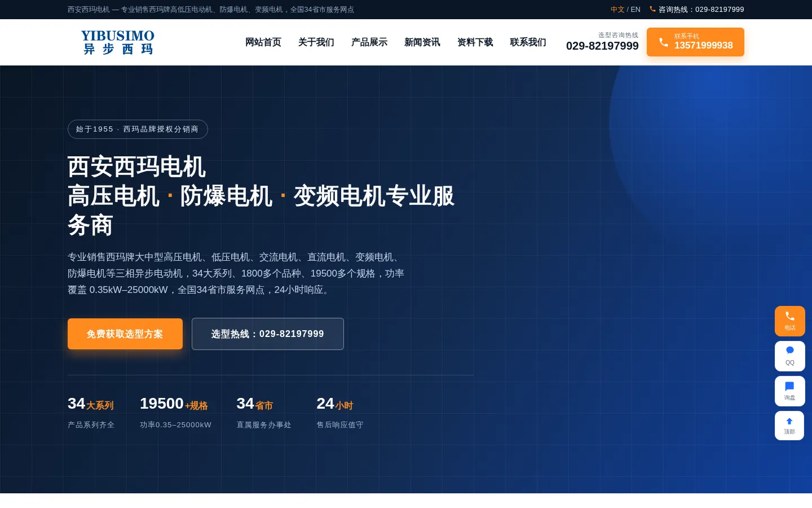Click 选型热线：029-82197999 button
The height and width of the screenshot is (508, 812).
(268, 334)
